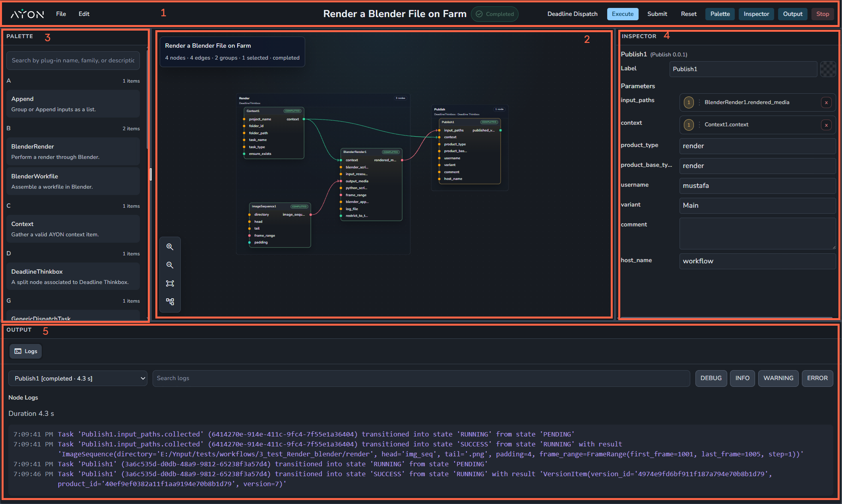Click the variant field
The image size is (842, 504).
757,205
